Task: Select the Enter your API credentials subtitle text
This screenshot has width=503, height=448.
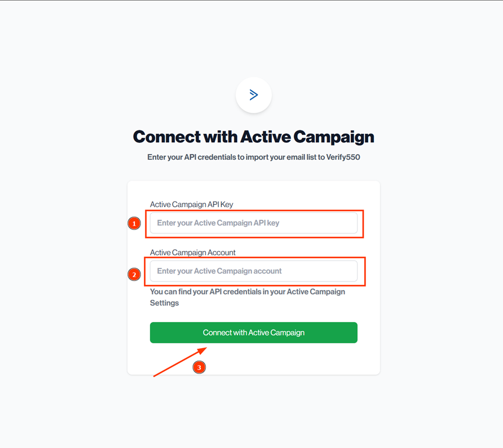Action: pos(253,157)
